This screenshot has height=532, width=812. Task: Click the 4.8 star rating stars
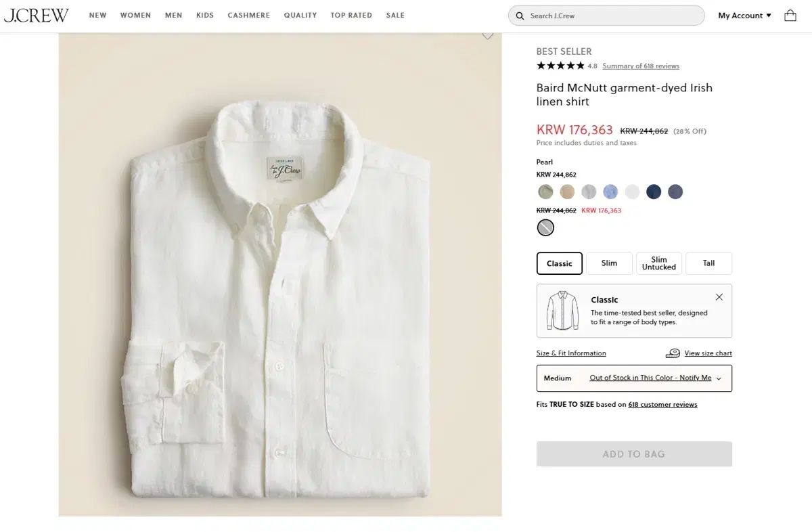point(560,65)
